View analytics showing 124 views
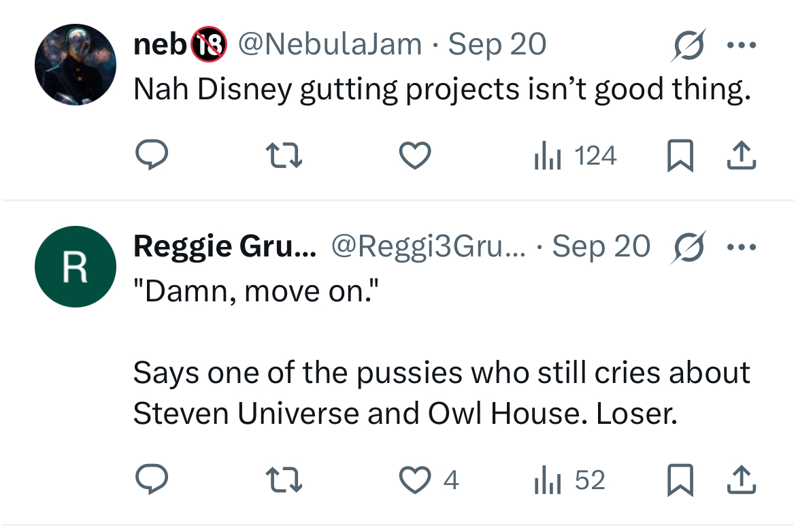This screenshot has width=796, height=532. click(575, 155)
